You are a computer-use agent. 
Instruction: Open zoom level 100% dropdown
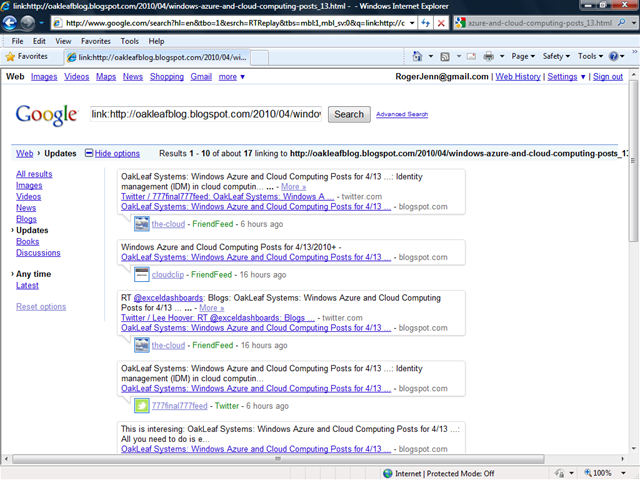coord(623,473)
